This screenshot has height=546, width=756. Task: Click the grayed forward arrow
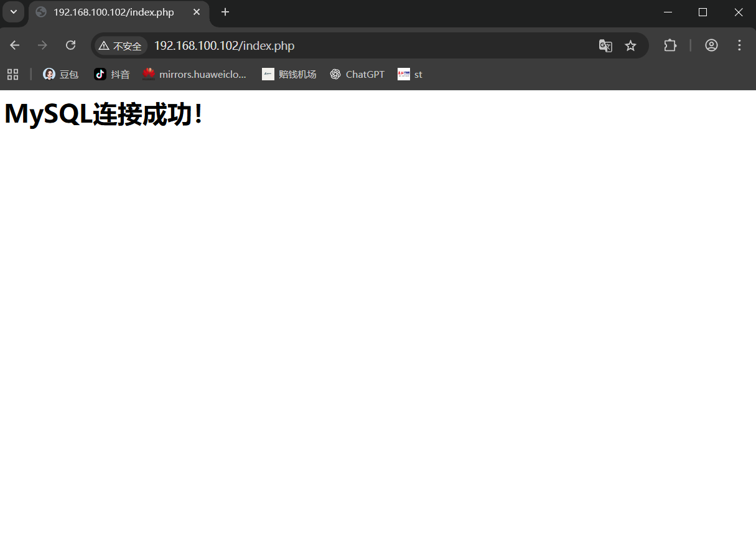pyautogui.click(x=42, y=45)
